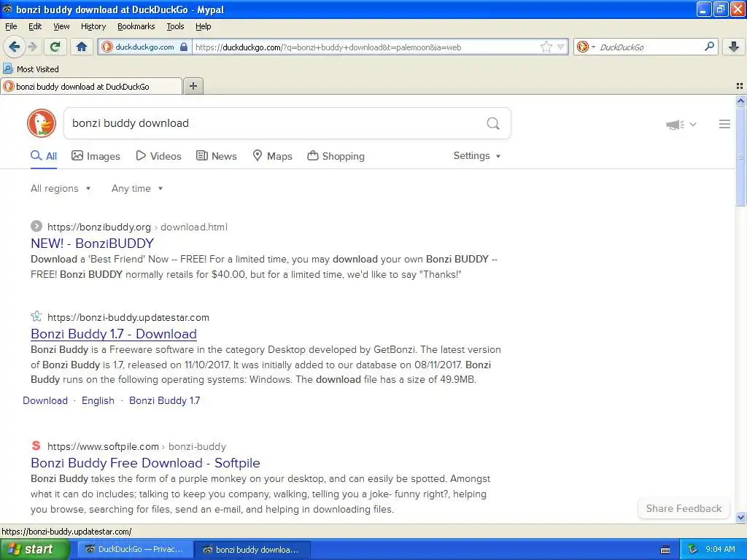Click the list all tabs icon
Image resolution: width=747 pixels, height=560 pixels.
click(740, 86)
